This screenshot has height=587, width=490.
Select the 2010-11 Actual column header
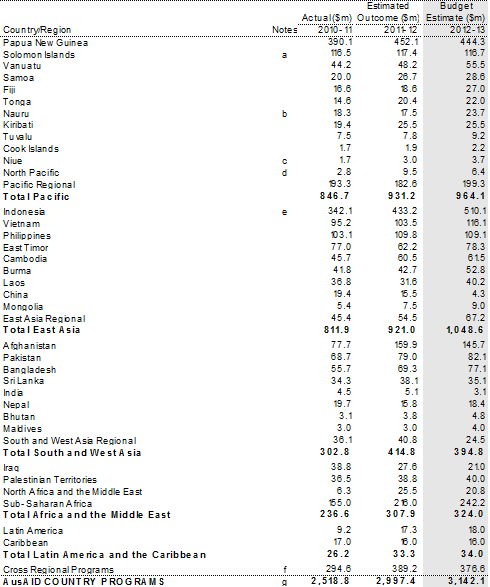coord(327,24)
